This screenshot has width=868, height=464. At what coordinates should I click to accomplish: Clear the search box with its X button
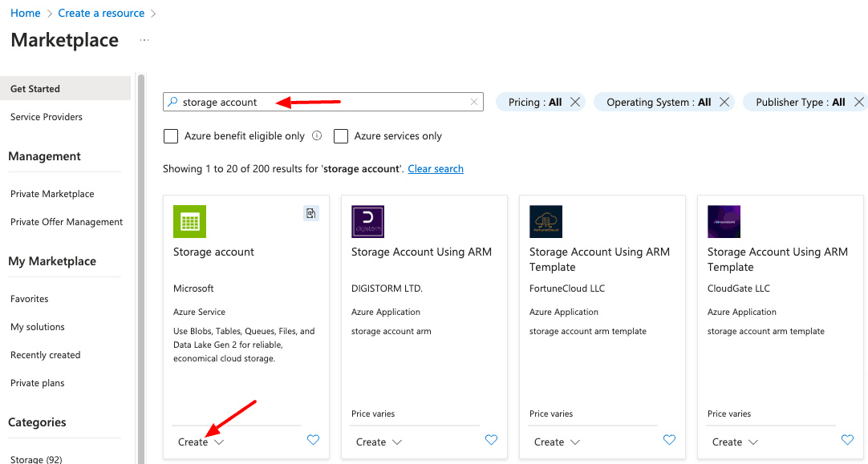pos(473,102)
